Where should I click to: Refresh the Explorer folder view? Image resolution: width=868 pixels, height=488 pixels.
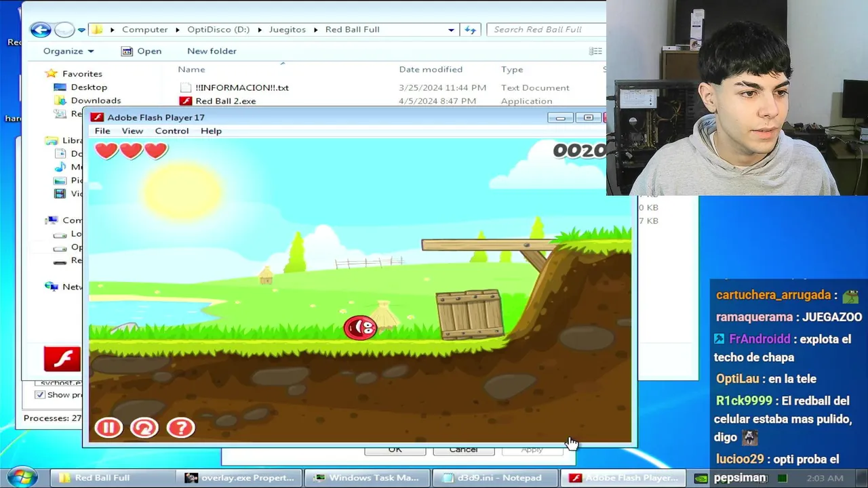coord(470,30)
